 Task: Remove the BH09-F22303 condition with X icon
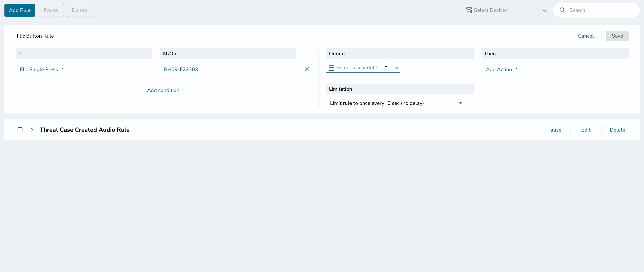(307, 69)
